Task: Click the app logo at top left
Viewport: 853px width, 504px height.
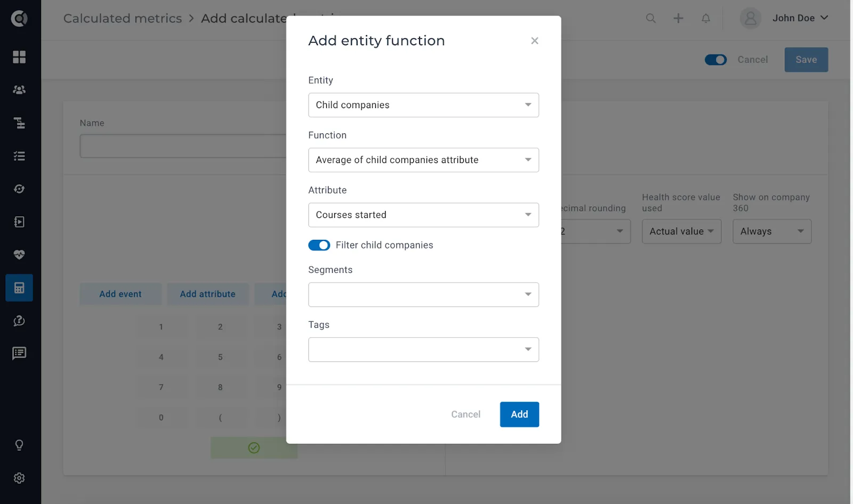Action: (x=19, y=18)
